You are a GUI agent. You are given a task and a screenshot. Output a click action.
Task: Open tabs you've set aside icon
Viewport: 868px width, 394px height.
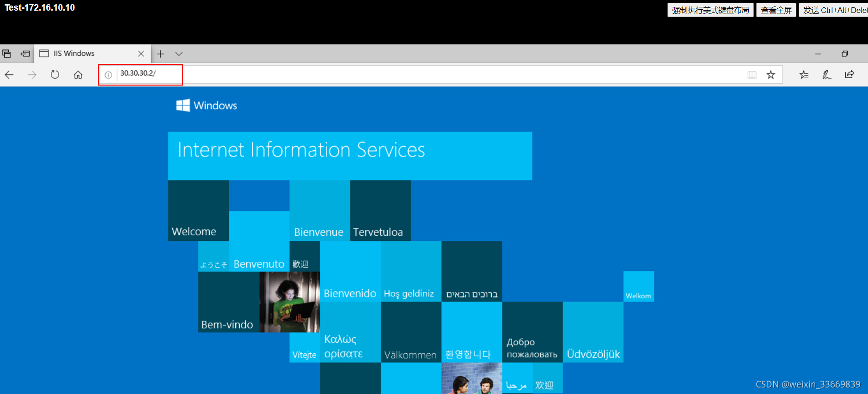coord(6,54)
